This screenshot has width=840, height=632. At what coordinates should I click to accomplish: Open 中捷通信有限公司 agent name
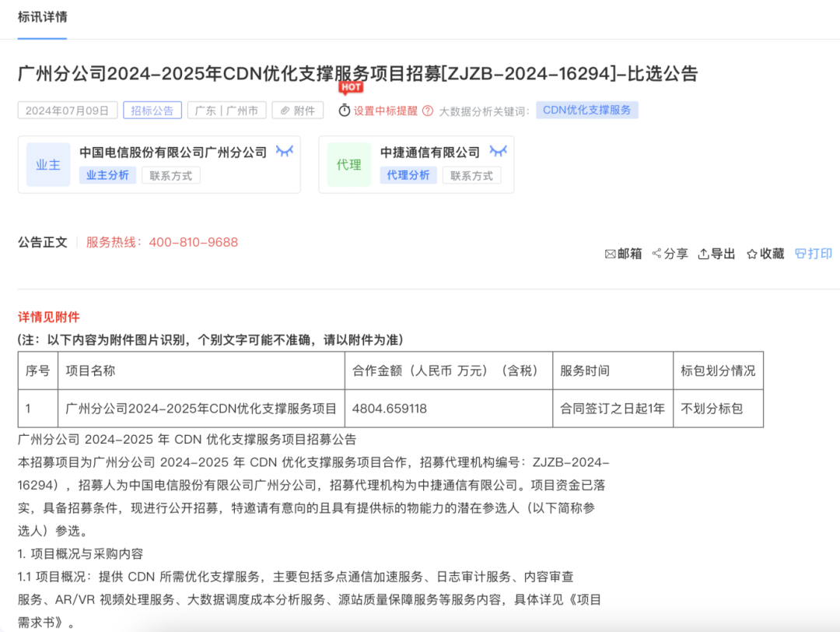tap(429, 153)
